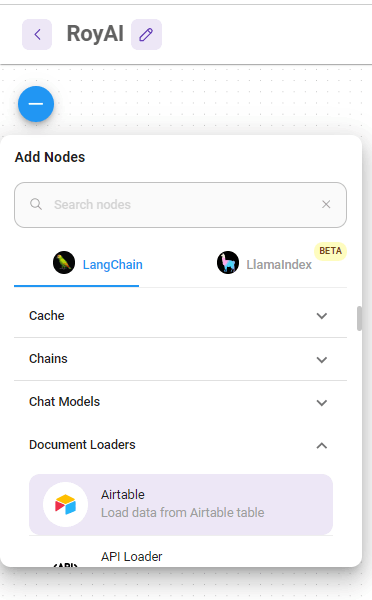Focus the Search nodes input field
Image resolution: width=372 pixels, height=600 pixels.
(181, 205)
